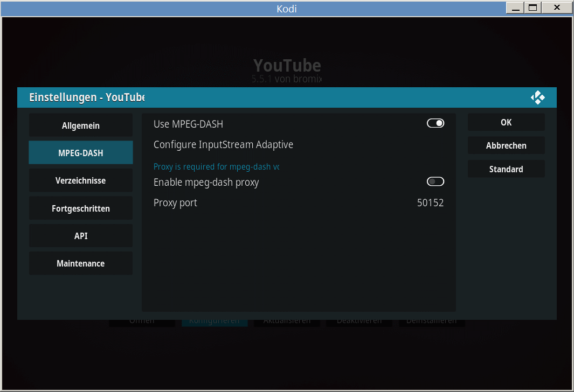The image size is (574, 392).
Task: Select the MPEG-DASH settings category
Action: pyautogui.click(x=80, y=153)
